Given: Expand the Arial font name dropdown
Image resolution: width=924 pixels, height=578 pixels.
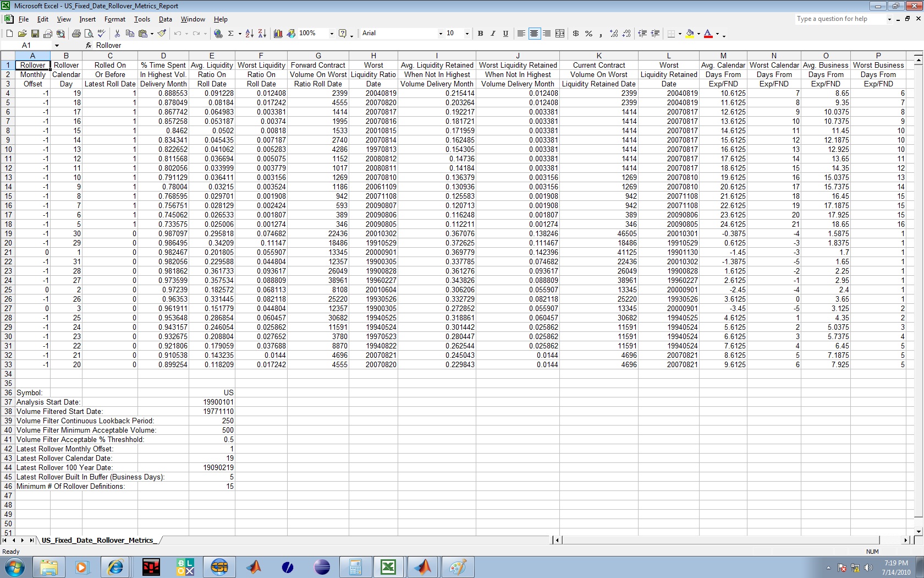Looking at the screenshot, I should pos(440,34).
